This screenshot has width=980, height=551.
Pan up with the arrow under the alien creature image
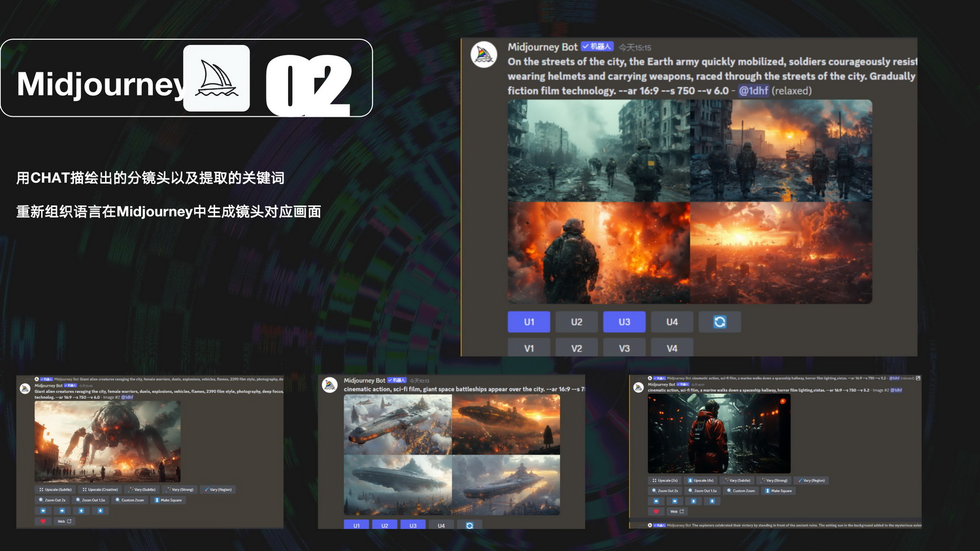tap(81, 511)
